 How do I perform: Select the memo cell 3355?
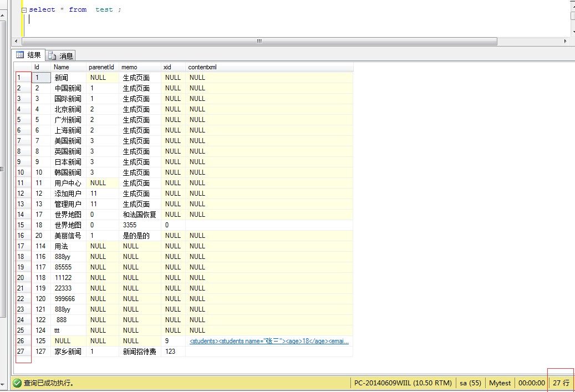(x=140, y=225)
